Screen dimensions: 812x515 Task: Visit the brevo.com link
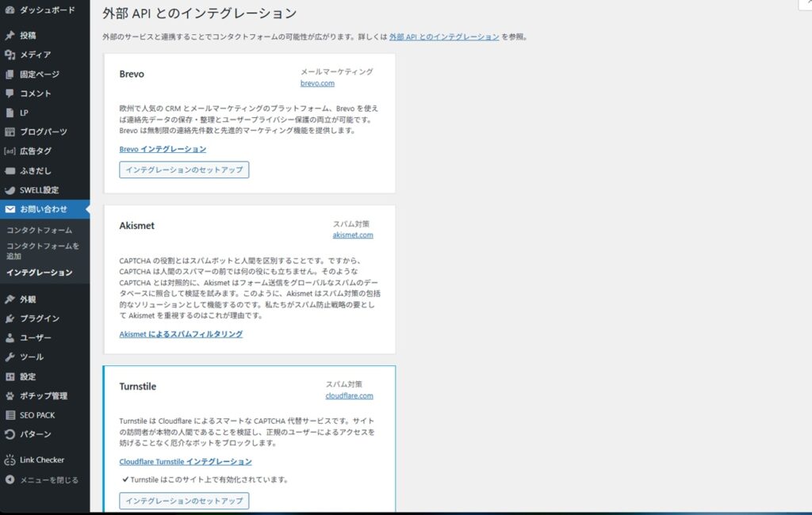pyautogui.click(x=317, y=83)
